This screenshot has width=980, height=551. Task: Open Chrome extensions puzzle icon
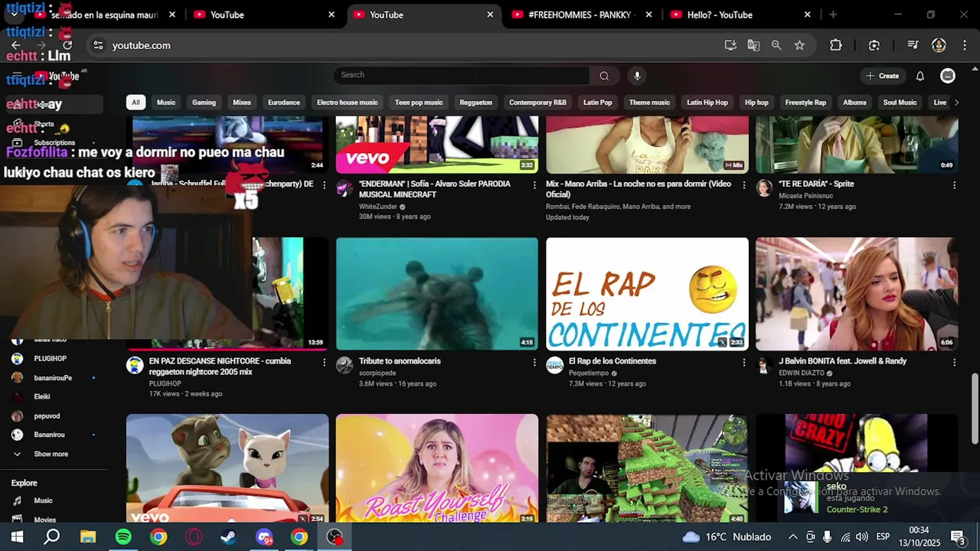click(836, 45)
